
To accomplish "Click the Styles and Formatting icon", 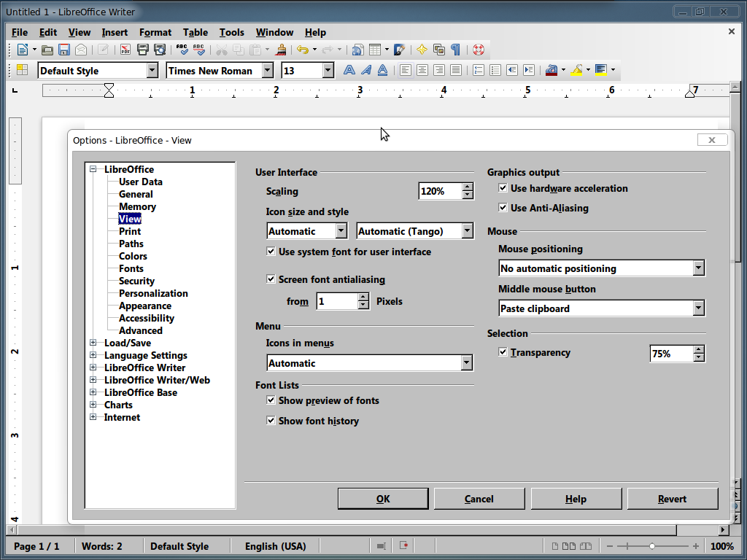I will pos(23,70).
